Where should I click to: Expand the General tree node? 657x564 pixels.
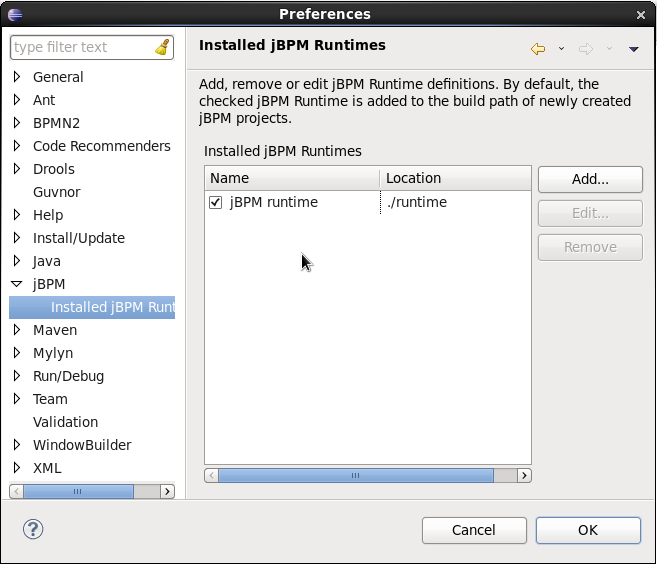pos(17,77)
